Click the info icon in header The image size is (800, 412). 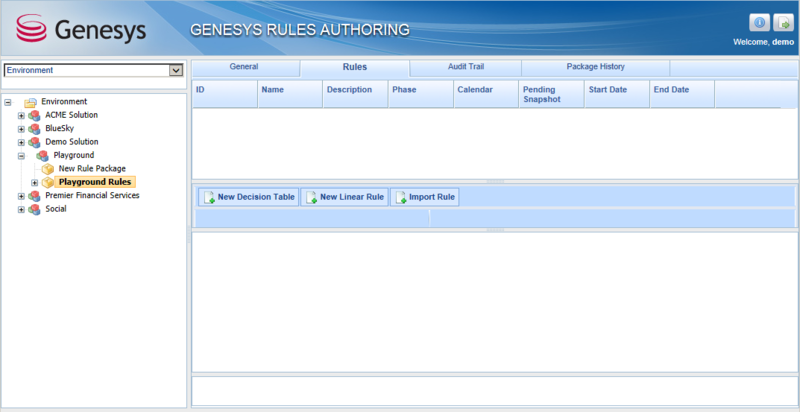pos(758,23)
